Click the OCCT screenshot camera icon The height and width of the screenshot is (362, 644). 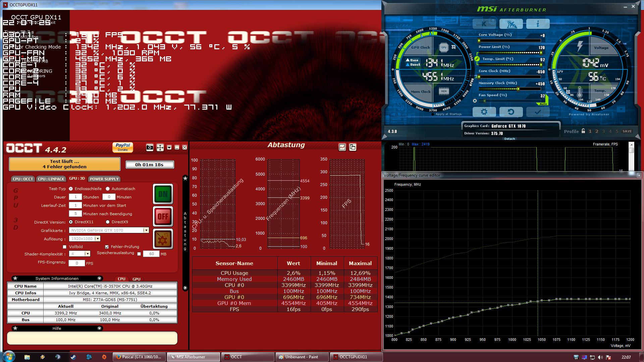(150, 147)
